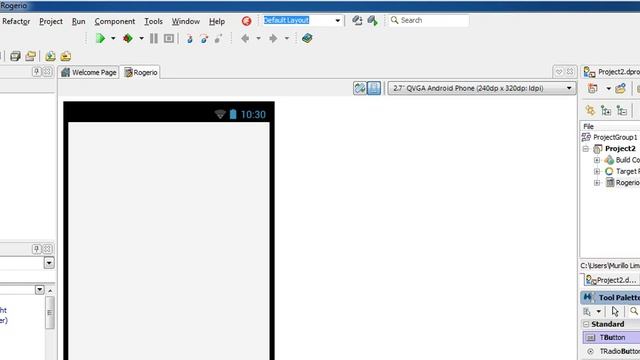Click into the IDE Search field

429,20
